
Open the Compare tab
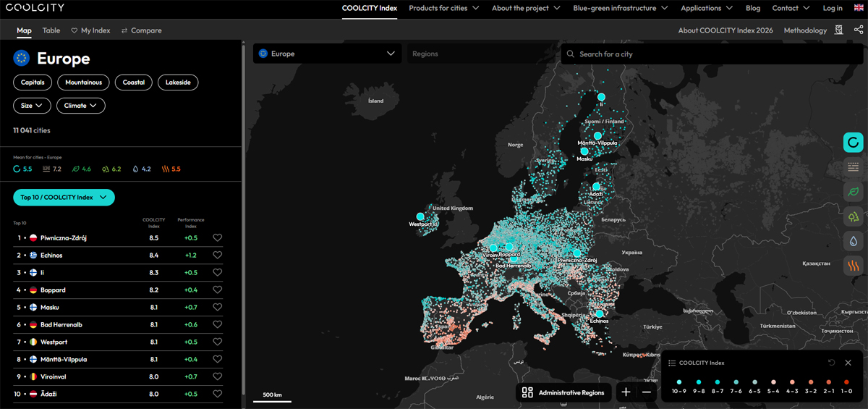(141, 30)
